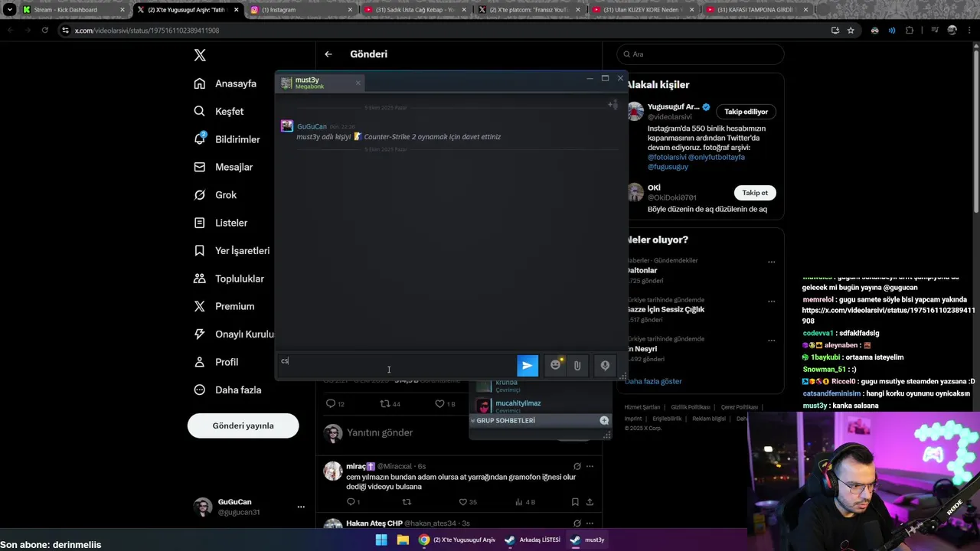This screenshot has height=551, width=980.
Task: Open more options for Daltonlar trend
Action: [x=771, y=262]
